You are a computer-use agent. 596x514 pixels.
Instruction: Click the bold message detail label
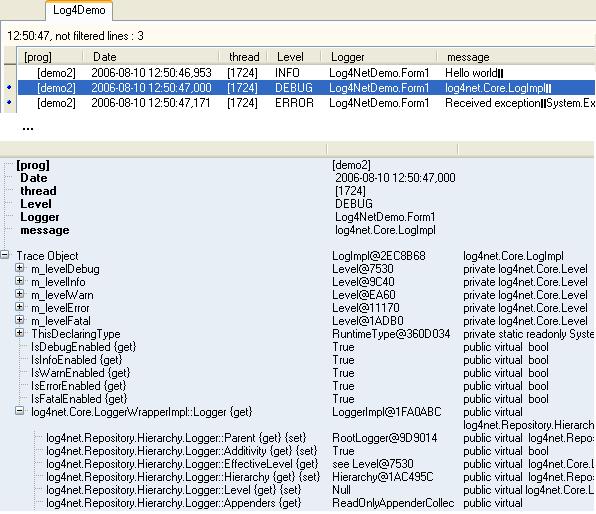pyautogui.click(x=44, y=230)
